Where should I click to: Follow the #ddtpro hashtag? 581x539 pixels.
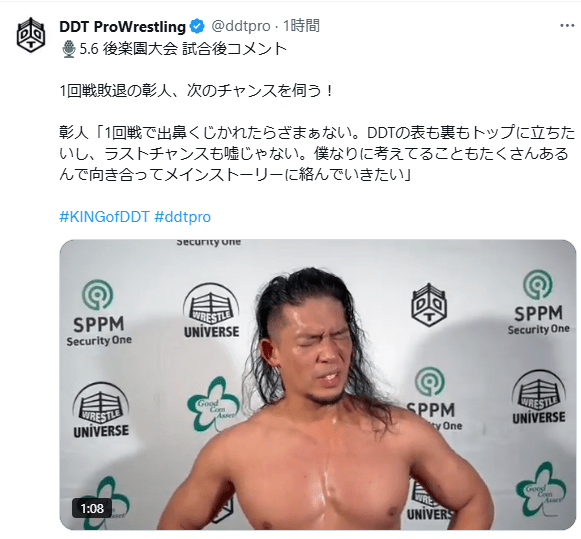point(182,217)
